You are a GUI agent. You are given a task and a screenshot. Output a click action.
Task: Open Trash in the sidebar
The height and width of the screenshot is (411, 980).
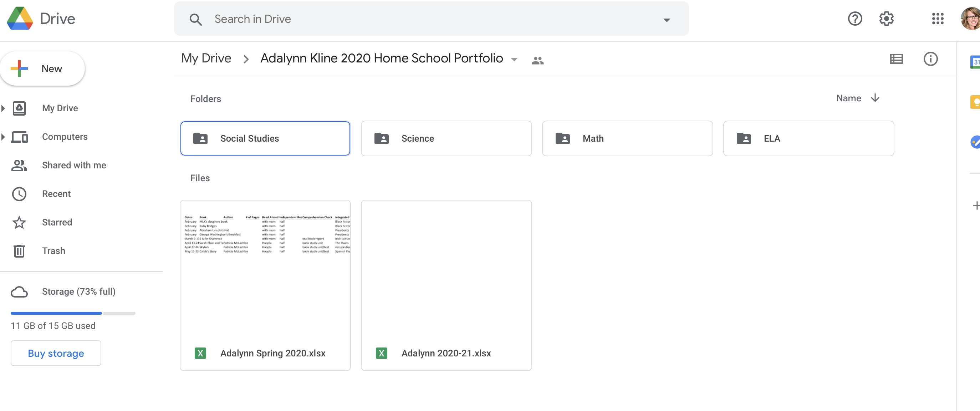tap(53, 251)
